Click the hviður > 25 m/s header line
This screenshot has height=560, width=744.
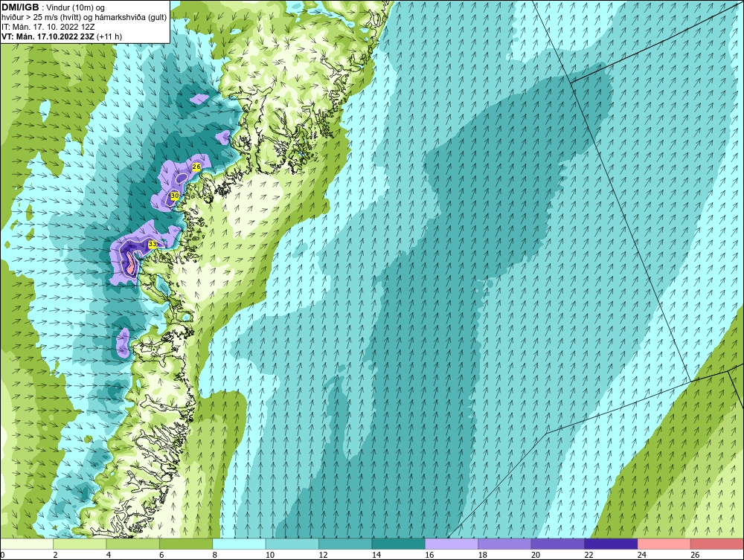pos(84,18)
